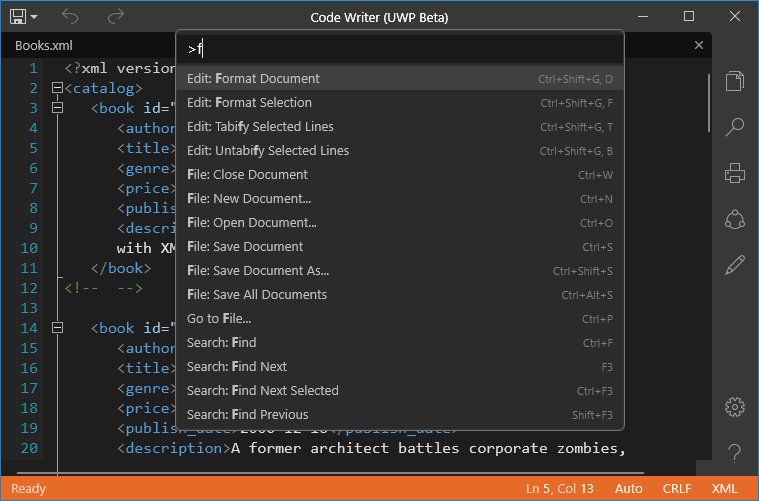
Task: Collapse the catalog node on line 2
Action: [57, 88]
